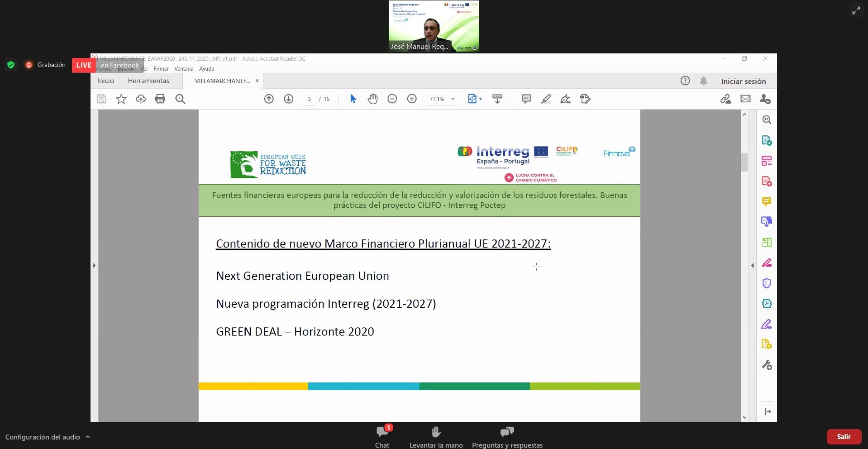868x449 pixels.
Task: Bookmark the file with the star icon
Action: 121,99
